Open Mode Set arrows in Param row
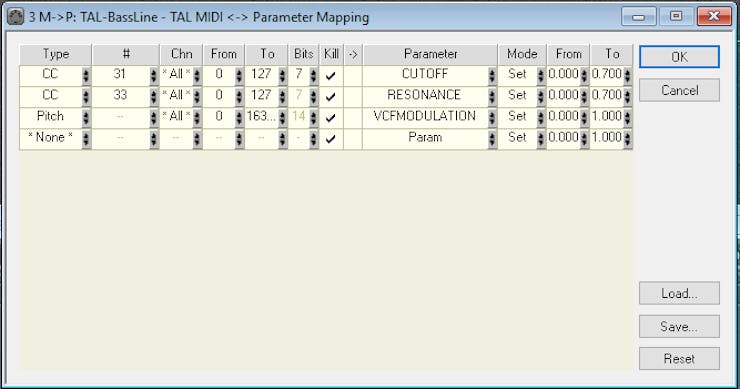740x389 pixels. click(541, 139)
